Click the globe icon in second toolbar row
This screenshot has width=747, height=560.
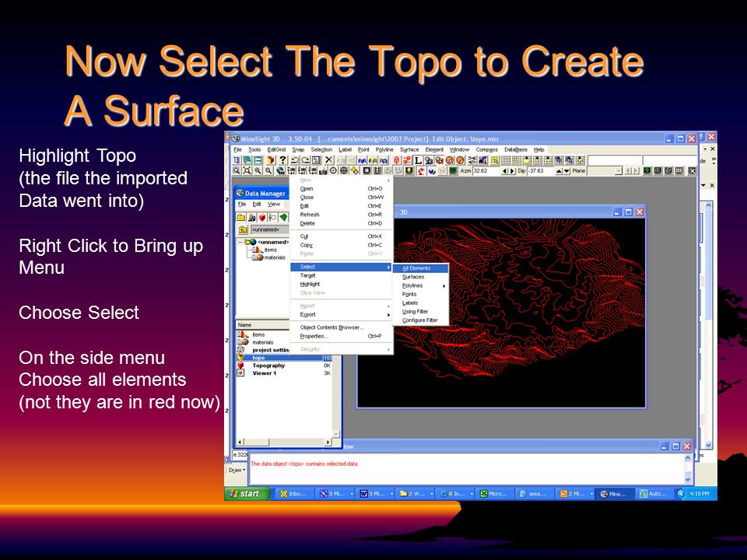[x=279, y=170]
